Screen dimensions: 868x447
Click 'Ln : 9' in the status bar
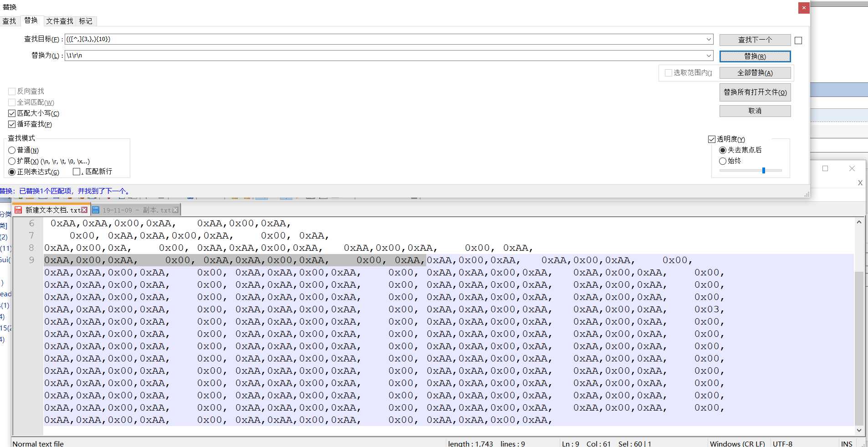coord(571,444)
